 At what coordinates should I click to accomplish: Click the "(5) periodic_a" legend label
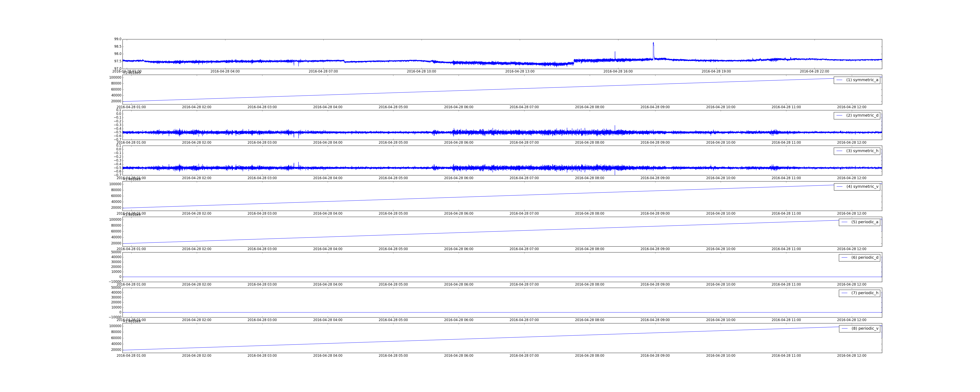coord(865,222)
